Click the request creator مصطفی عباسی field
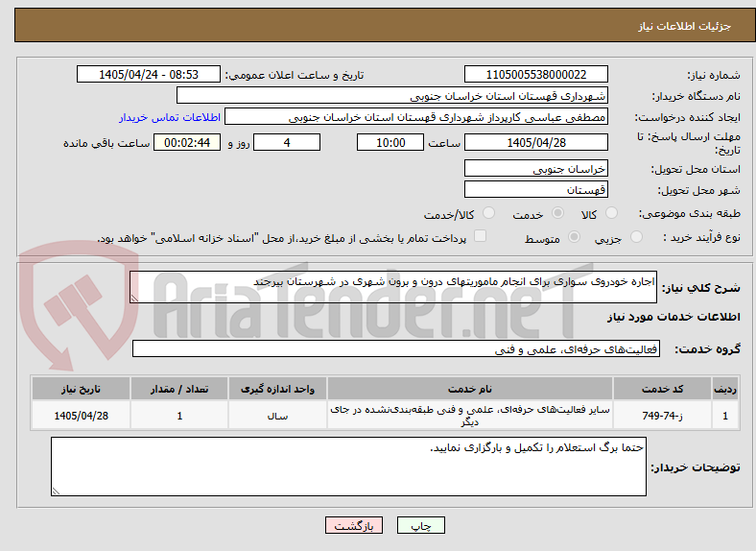The width and height of the screenshot is (756, 551). click(416, 117)
